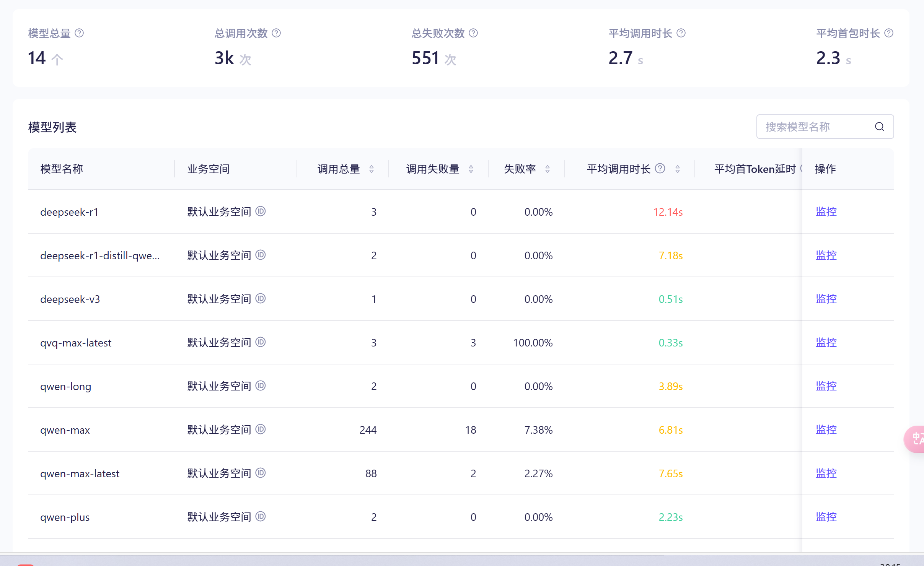Image resolution: width=924 pixels, height=566 pixels.
Task: Open 监控 for deepseek-v3
Action: tap(826, 299)
